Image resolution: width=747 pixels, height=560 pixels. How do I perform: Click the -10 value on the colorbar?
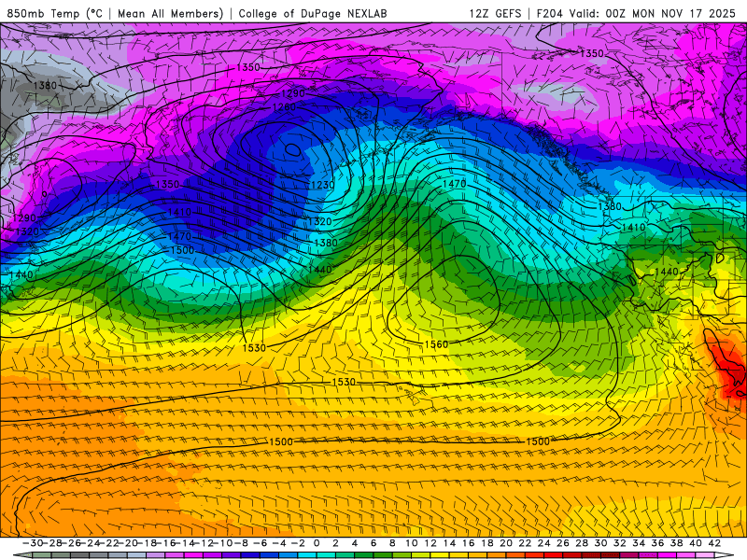tap(223, 543)
